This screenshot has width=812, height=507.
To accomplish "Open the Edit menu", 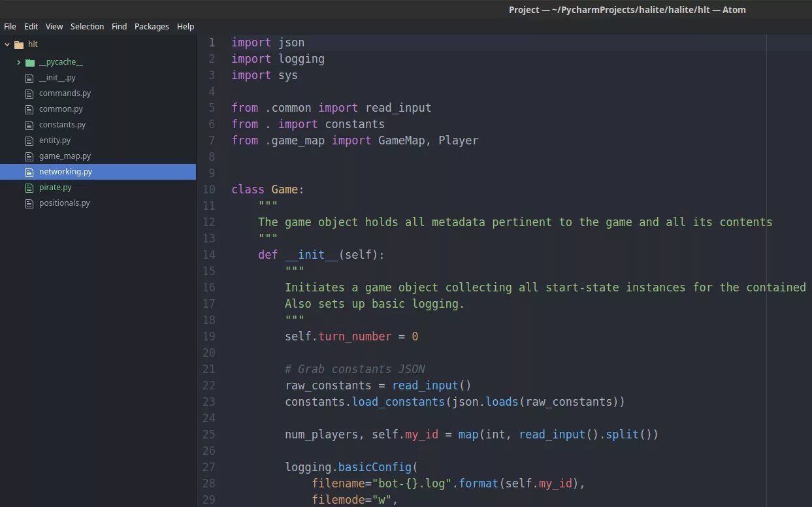I will click(x=31, y=26).
